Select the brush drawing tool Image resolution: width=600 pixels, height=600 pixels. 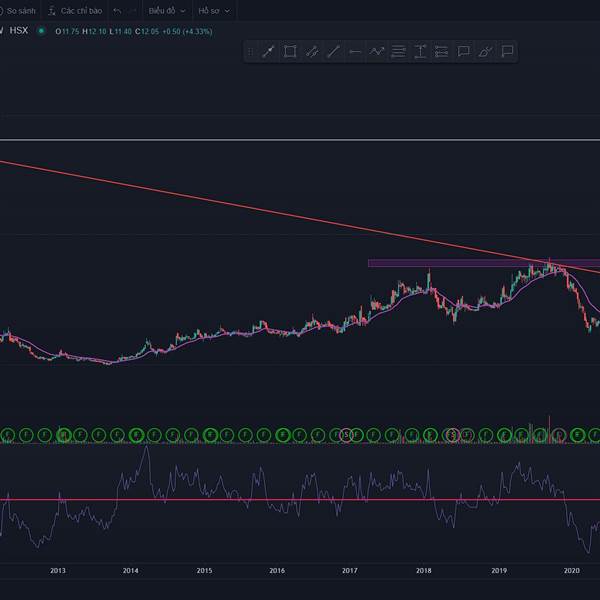[485, 51]
